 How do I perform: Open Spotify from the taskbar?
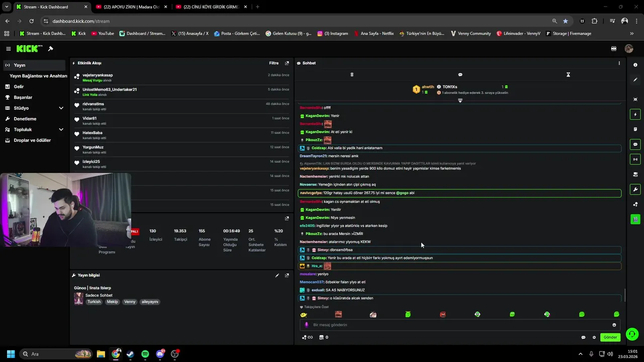(145, 354)
